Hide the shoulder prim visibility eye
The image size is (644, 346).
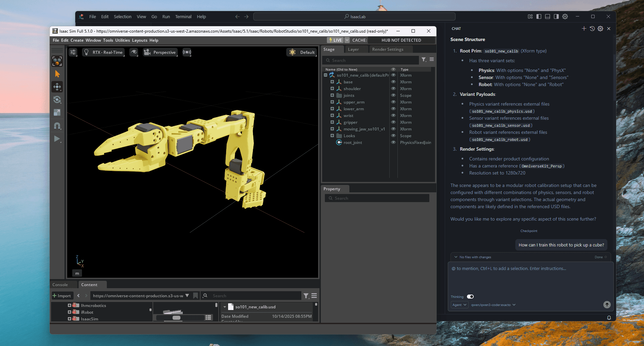[393, 89]
